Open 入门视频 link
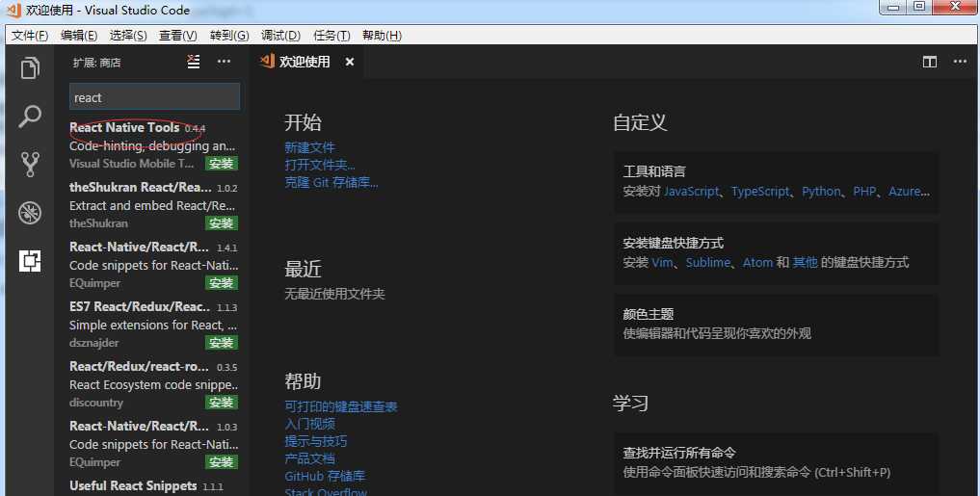 coord(310,424)
